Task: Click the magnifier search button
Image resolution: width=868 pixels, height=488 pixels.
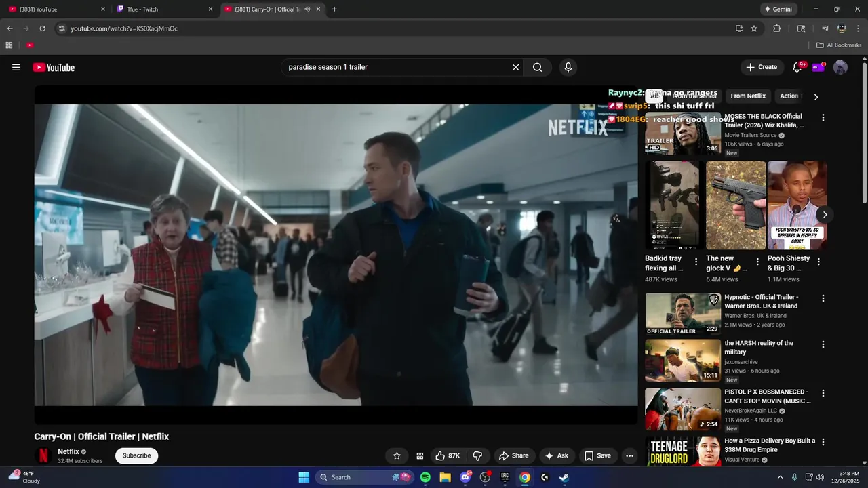Action: 537,67
